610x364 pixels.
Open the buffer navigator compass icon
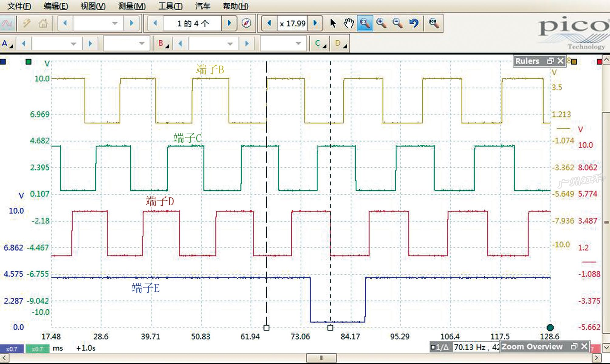pyautogui.click(x=246, y=23)
